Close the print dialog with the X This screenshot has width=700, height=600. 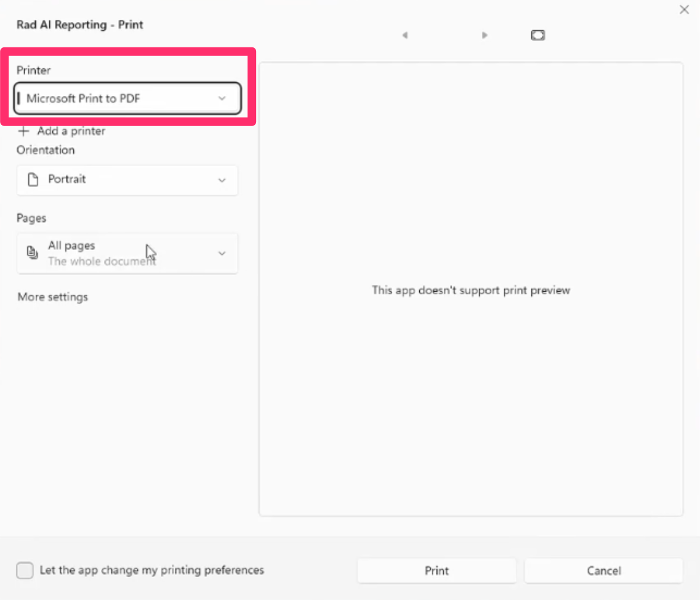[x=684, y=9]
